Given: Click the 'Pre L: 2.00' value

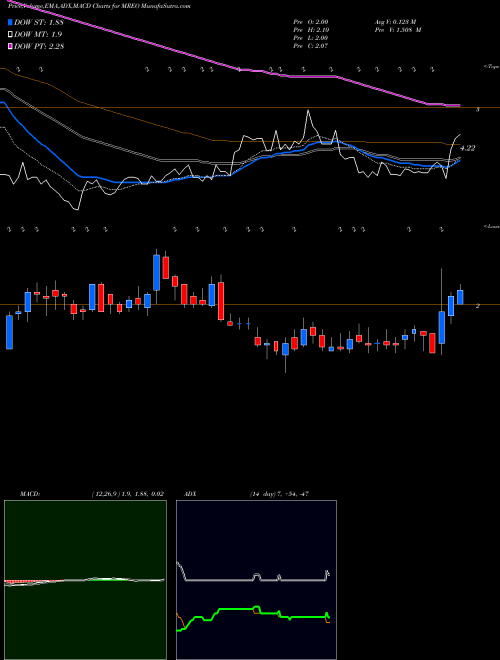Looking at the screenshot, I should coord(311,38).
